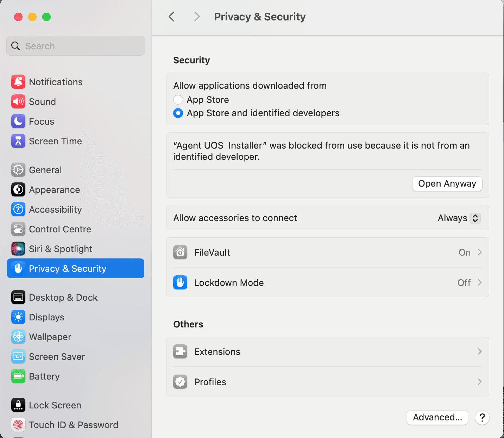Expand Lockdown Mode via its chevron
504x438 pixels.
point(480,282)
